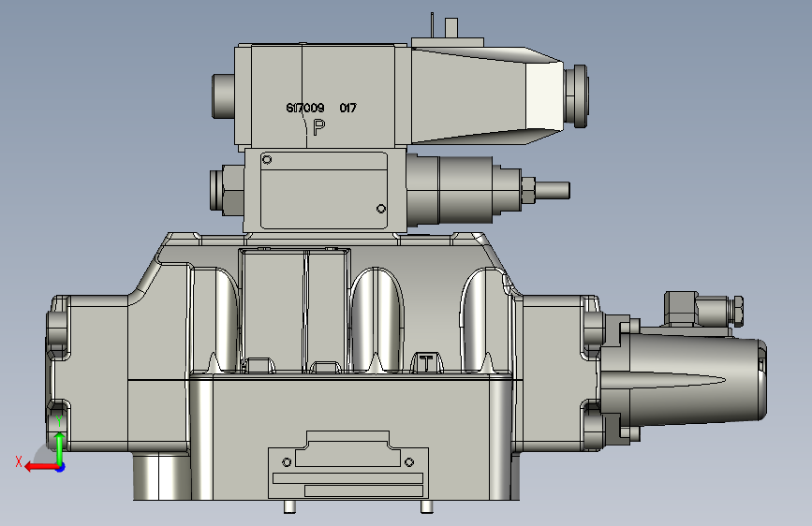Select the pilot valve nameplate with two screws
Screen dimensions: 812x526
point(324,190)
